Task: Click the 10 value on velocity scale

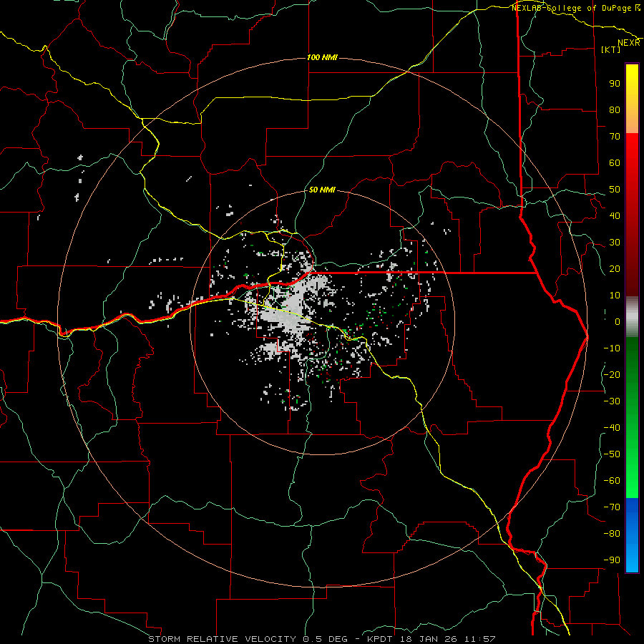Action: point(615,296)
